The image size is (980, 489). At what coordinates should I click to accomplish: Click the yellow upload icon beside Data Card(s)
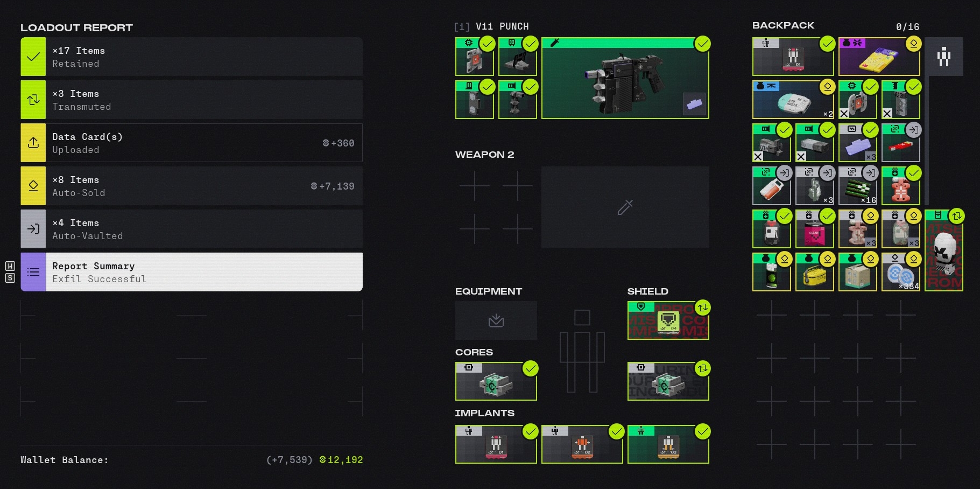pyautogui.click(x=33, y=143)
